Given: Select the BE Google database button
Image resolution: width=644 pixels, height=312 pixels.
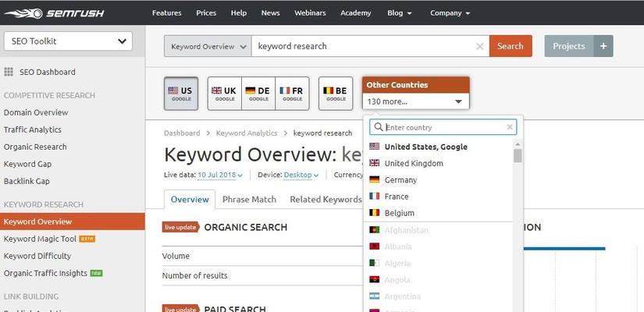Looking at the screenshot, I should pyautogui.click(x=336, y=94).
